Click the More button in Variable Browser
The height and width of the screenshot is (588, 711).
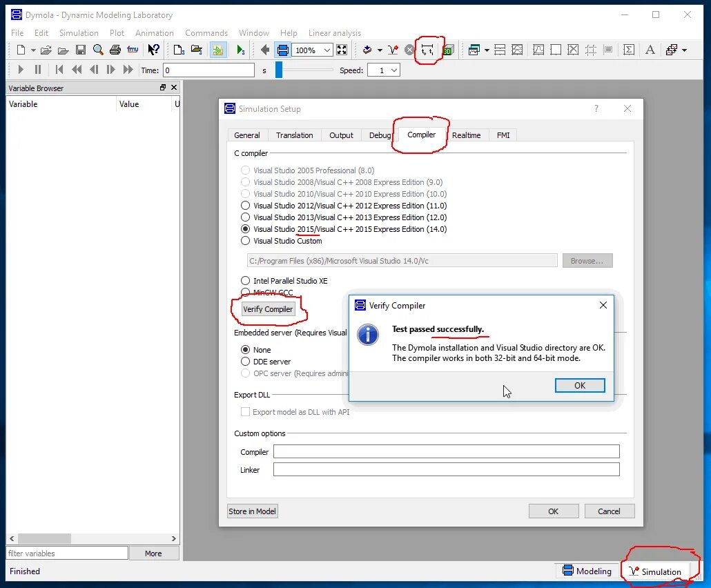click(154, 553)
